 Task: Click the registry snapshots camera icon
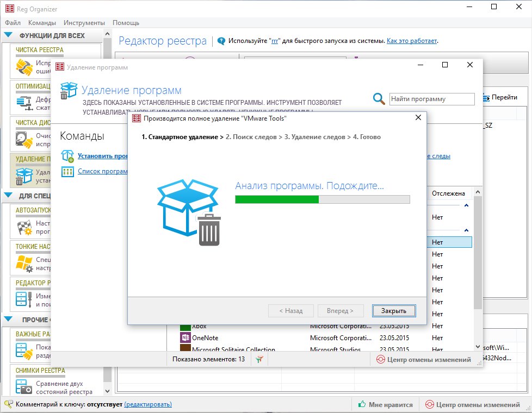pos(24,387)
